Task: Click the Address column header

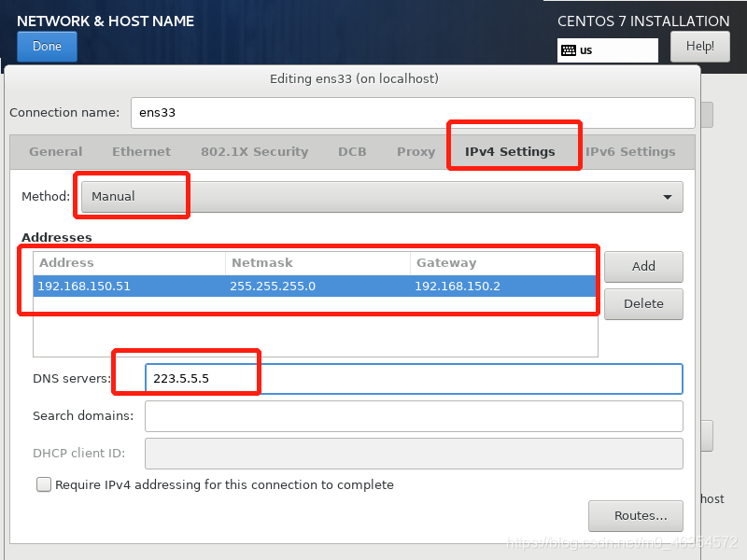Action: [x=129, y=263]
